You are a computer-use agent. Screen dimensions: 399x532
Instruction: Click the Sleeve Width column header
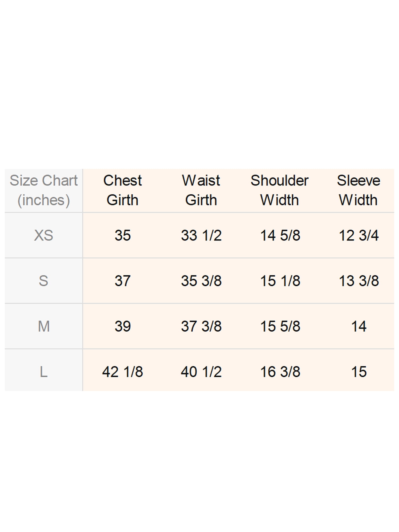pyautogui.click(x=359, y=190)
